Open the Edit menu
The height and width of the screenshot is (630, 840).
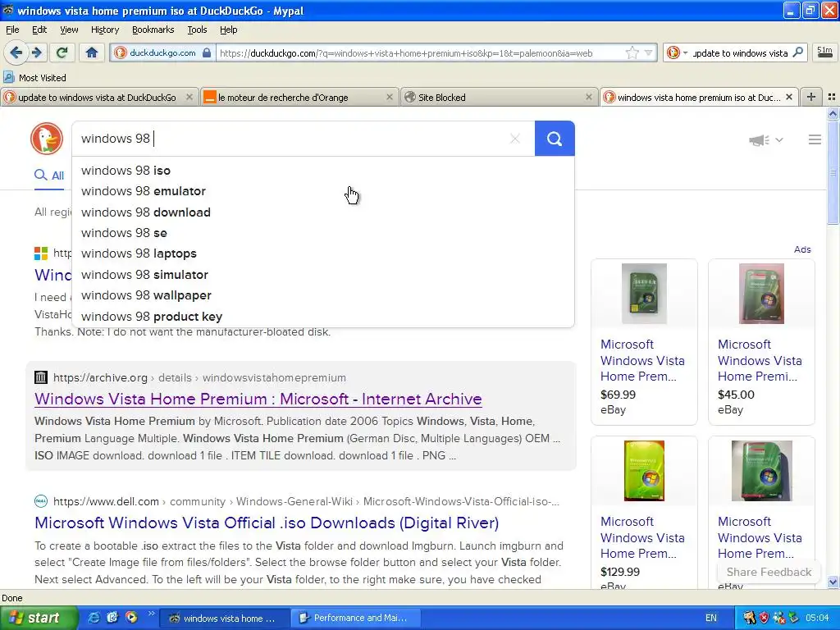39,30
